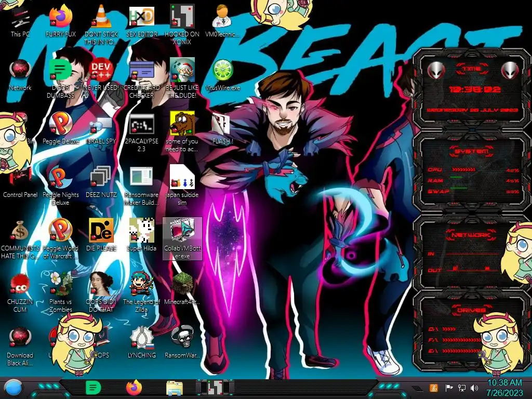Image resolution: width=532 pixels, height=399 pixels.
Task: Open the Ransomware Maker Build... icon
Action: point(142,187)
